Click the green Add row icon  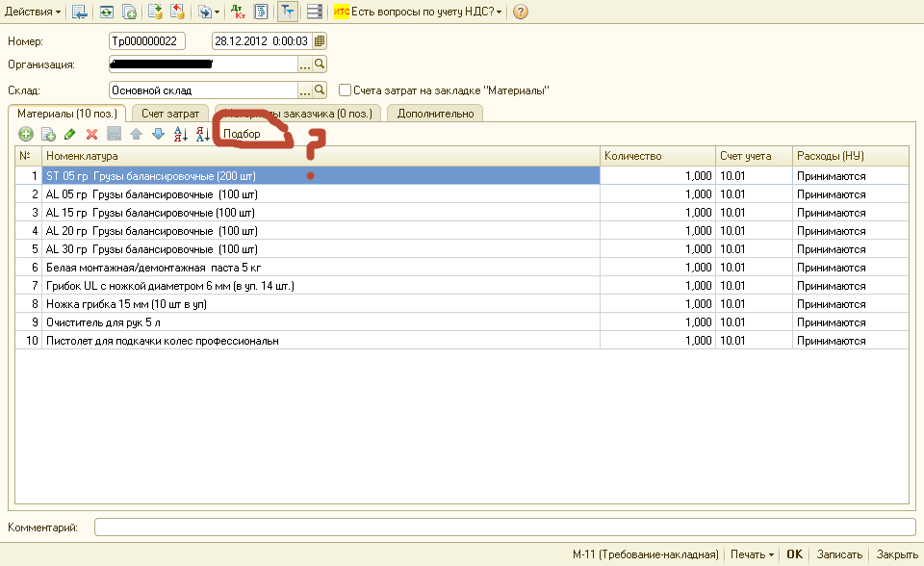[26, 135]
